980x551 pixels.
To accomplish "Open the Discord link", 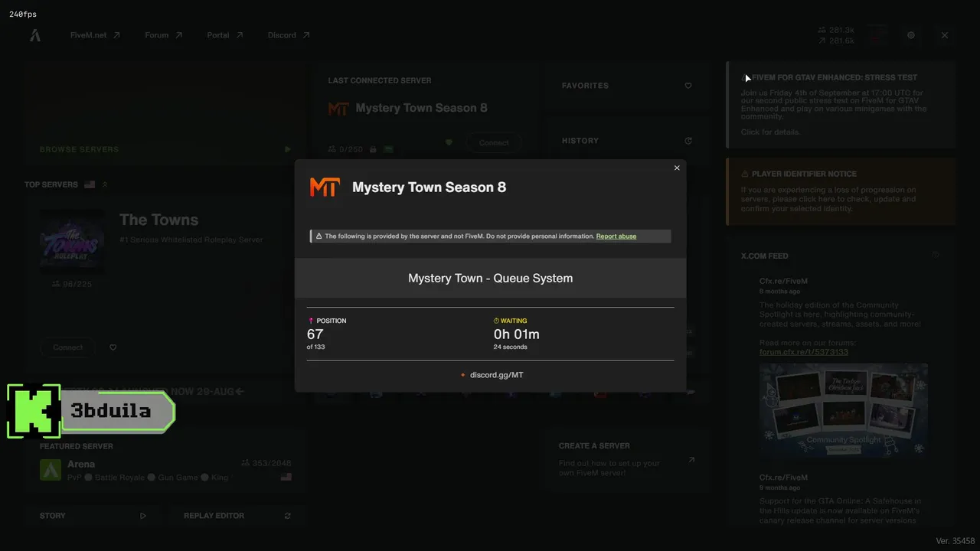I will tap(289, 35).
